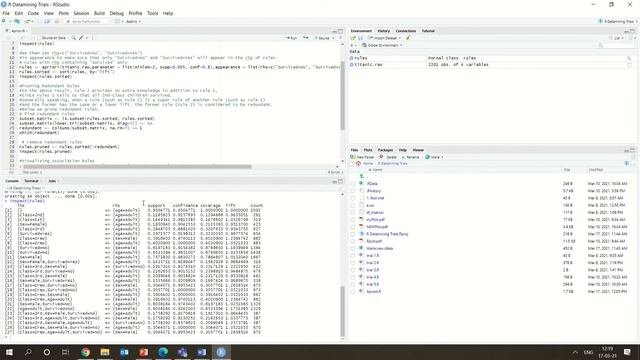Click the code tools wand icon
The image size is (640, 360).
click(81, 38)
